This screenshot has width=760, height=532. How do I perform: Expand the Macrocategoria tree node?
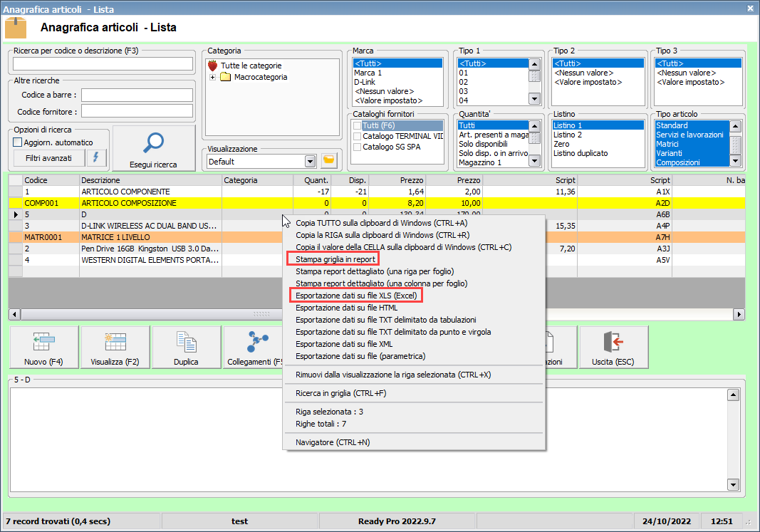[212, 77]
